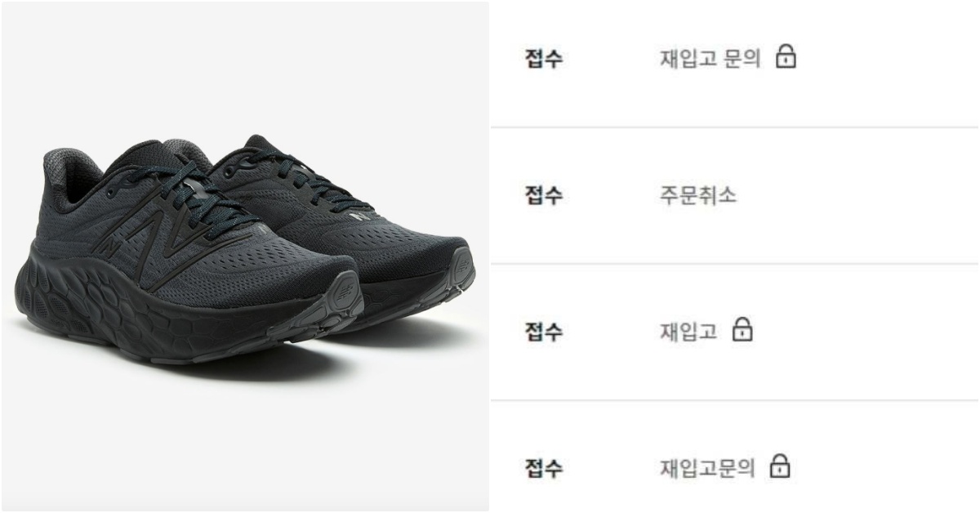Click the lock icon beside the last "재입고문의"
Screen dimensions: 980x513
(782, 466)
